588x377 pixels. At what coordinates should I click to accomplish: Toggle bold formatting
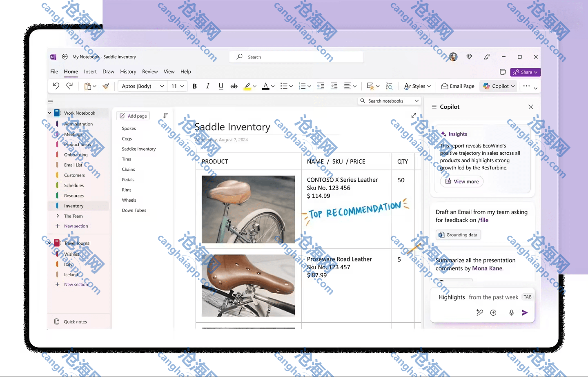tap(195, 86)
